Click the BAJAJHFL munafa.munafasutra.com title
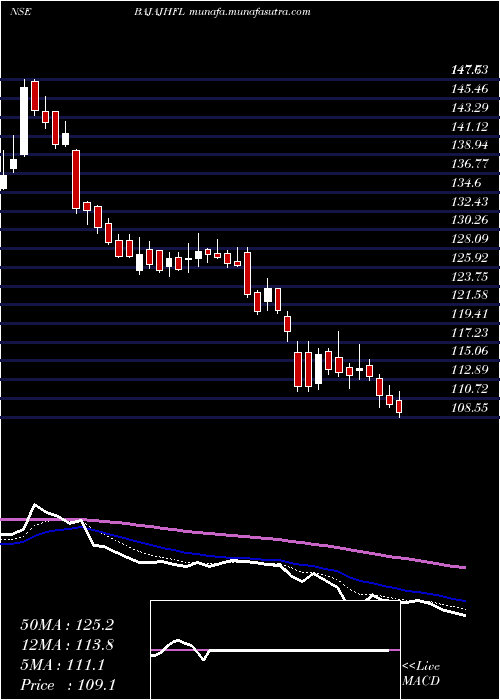Screen dimensions: 500x700 (x=222, y=12)
